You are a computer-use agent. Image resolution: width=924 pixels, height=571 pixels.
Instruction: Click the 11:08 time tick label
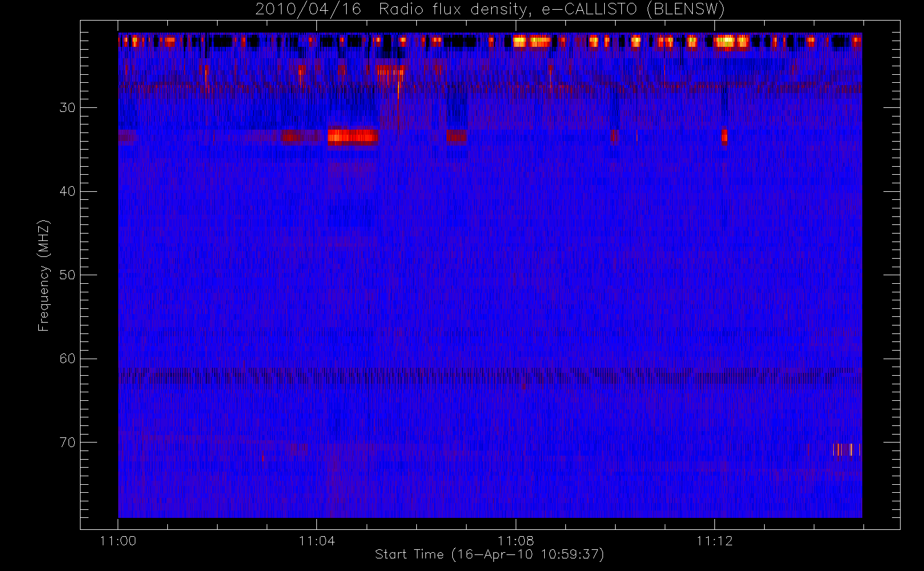[x=516, y=541]
